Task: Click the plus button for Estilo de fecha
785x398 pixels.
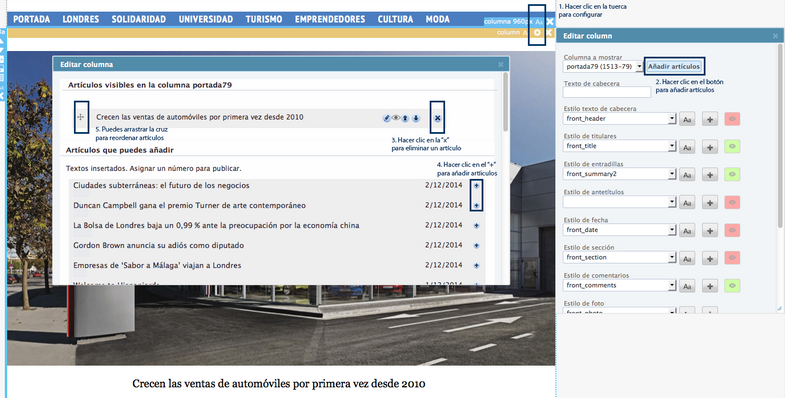Action: pyautogui.click(x=709, y=230)
